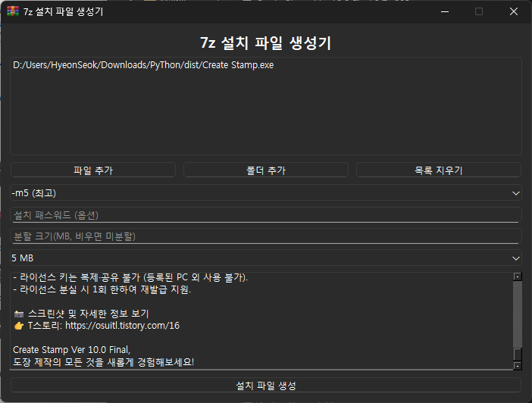Screen dimensions: 532x403
Task: Open the -m5 (최고) compression level dropdown
Action: (x=266, y=192)
